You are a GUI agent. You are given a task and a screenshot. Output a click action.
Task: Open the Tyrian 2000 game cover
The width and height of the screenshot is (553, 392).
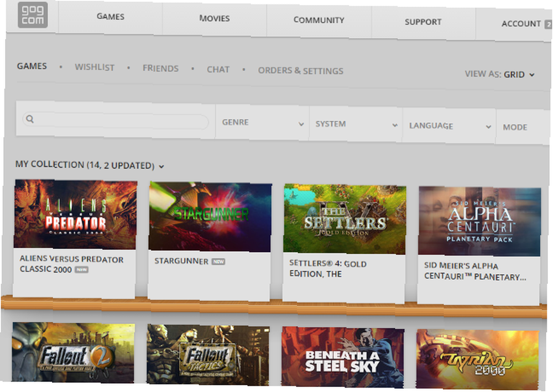point(478,359)
